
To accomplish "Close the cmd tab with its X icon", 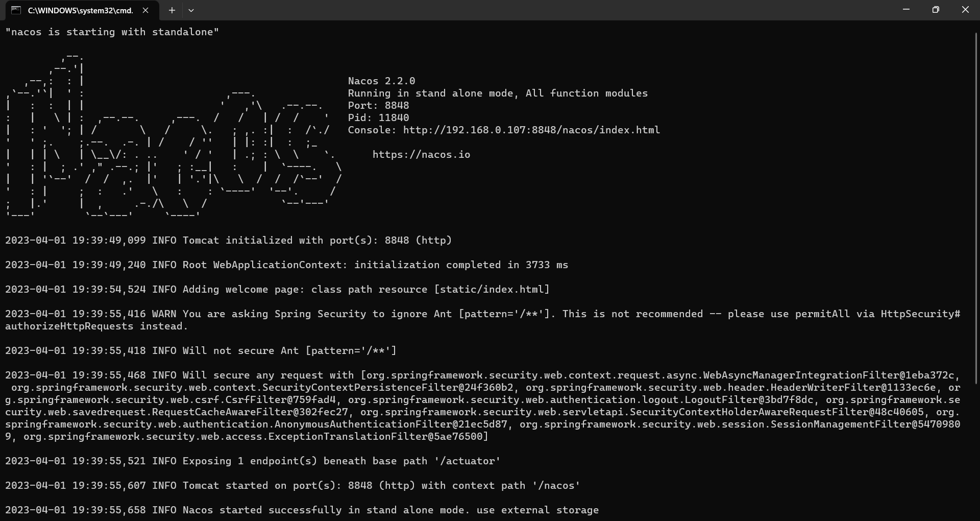I will [x=145, y=10].
